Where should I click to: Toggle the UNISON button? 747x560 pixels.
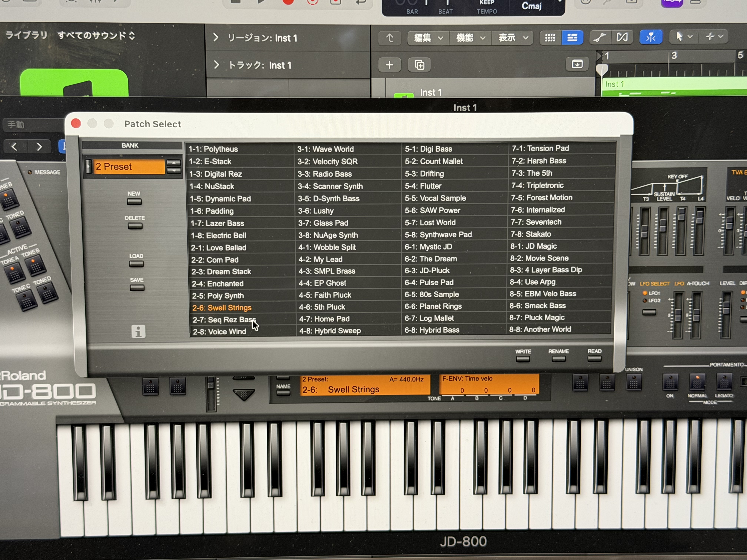(x=634, y=382)
